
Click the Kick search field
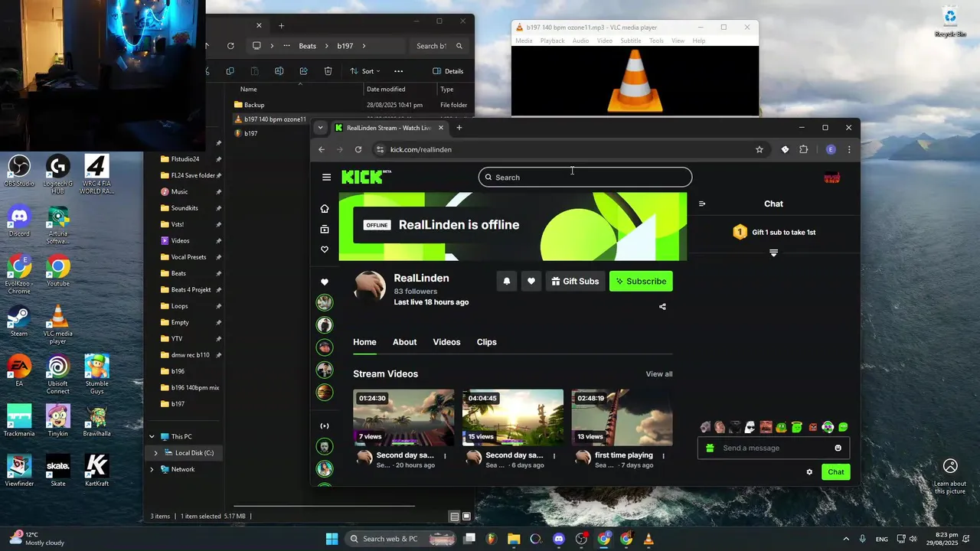[x=585, y=178]
